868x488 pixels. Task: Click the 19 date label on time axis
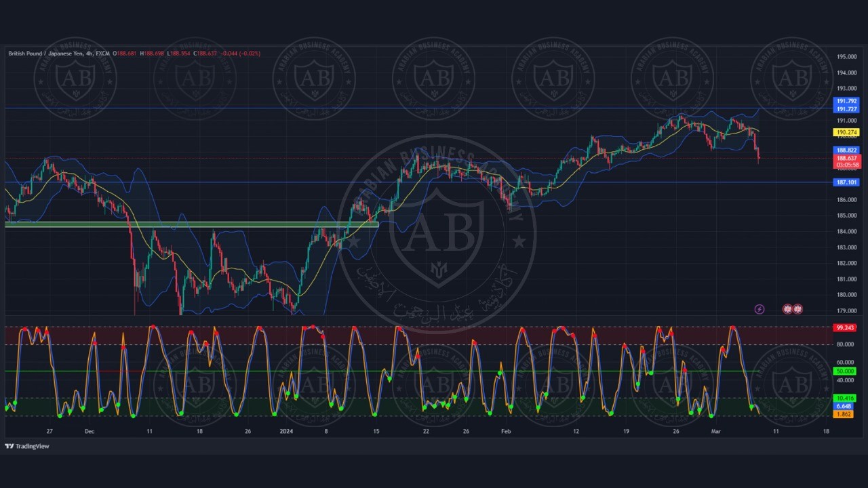[626, 431]
